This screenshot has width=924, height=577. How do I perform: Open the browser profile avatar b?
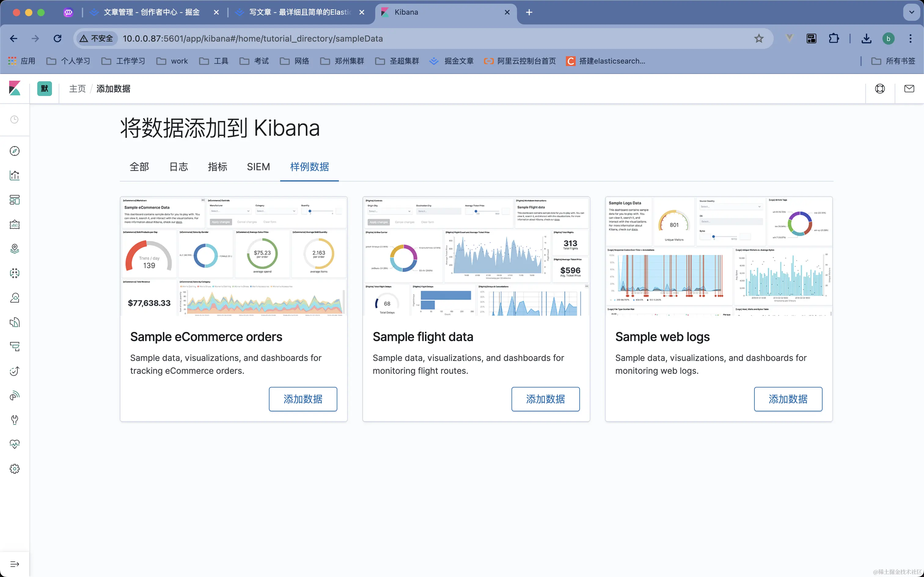(x=888, y=39)
